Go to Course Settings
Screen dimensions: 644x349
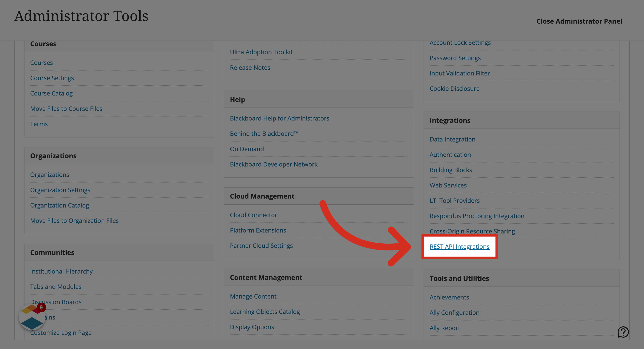point(52,78)
